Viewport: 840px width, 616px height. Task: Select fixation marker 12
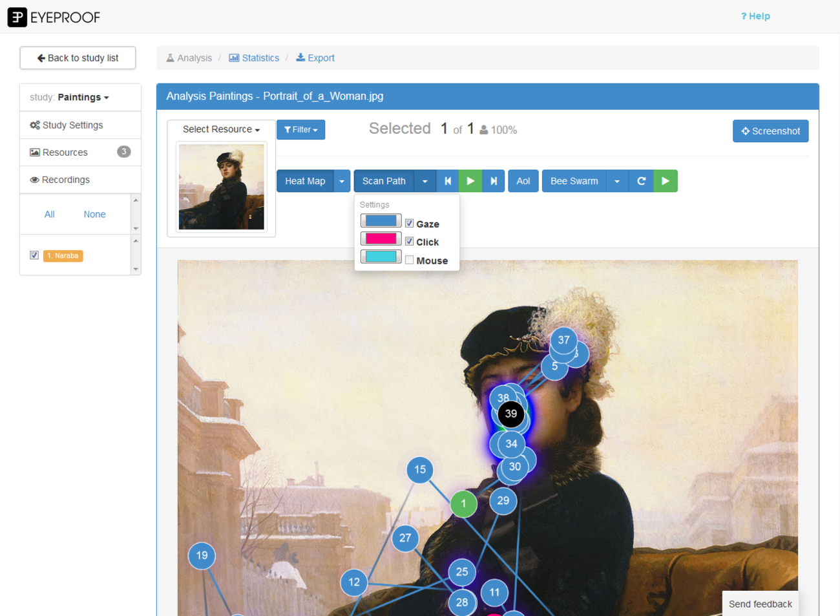coord(354,582)
